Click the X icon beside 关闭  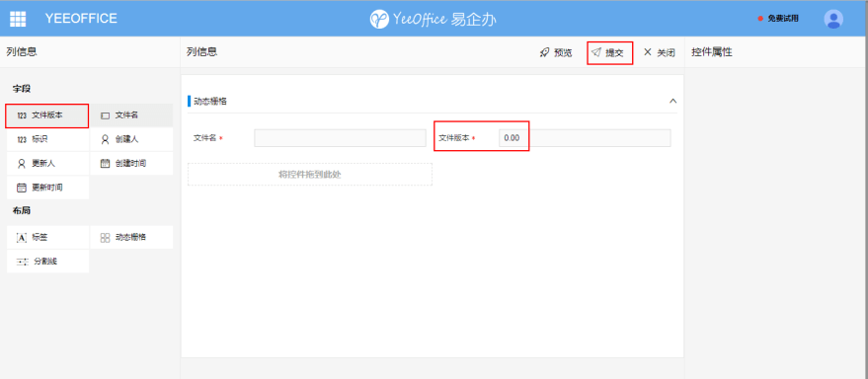click(x=647, y=52)
